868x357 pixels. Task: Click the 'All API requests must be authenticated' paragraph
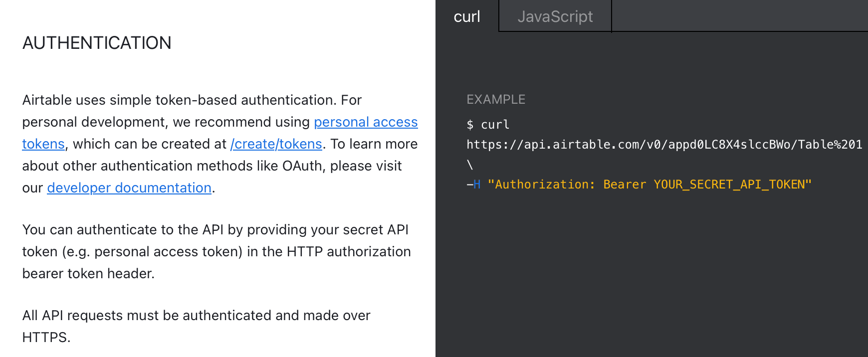197,326
